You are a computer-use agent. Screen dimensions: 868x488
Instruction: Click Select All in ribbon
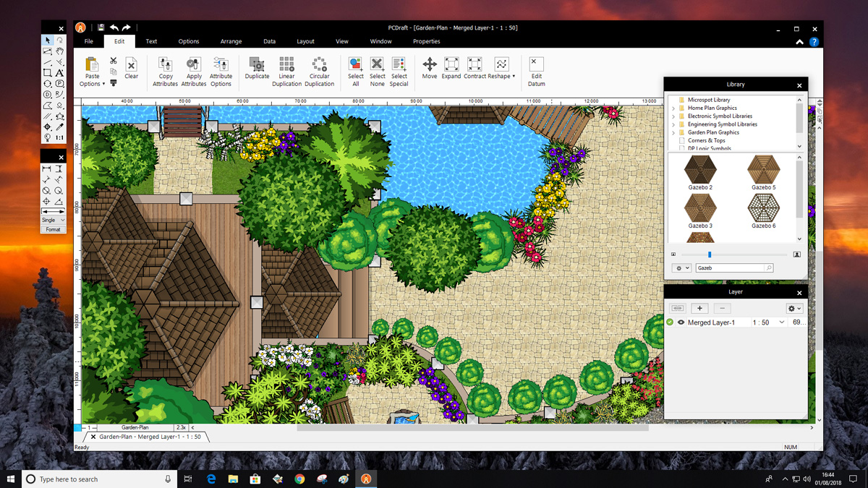355,72
